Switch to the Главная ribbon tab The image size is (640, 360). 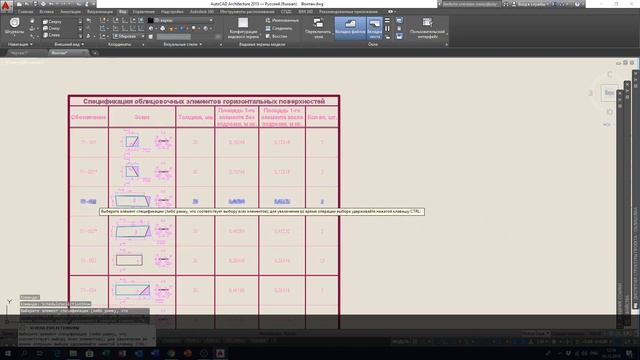tap(25, 12)
